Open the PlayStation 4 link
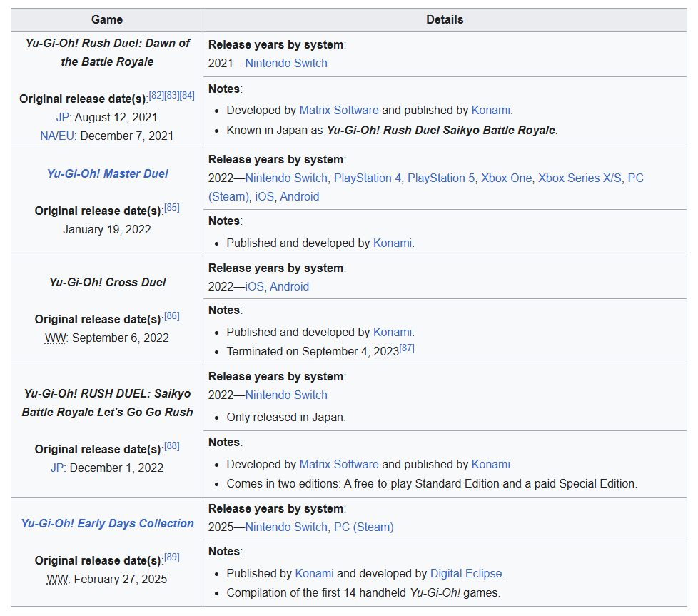 [x=368, y=178]
